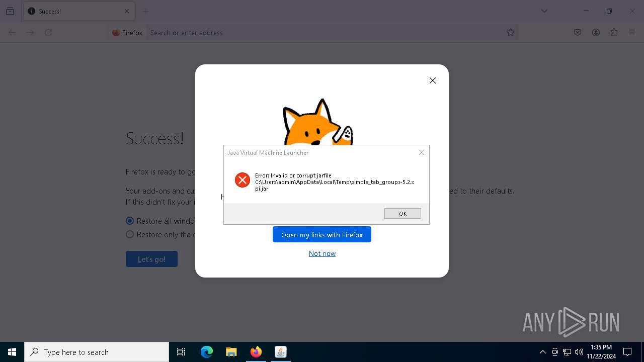Expand the List all tabs dropdown

[544, 11]
